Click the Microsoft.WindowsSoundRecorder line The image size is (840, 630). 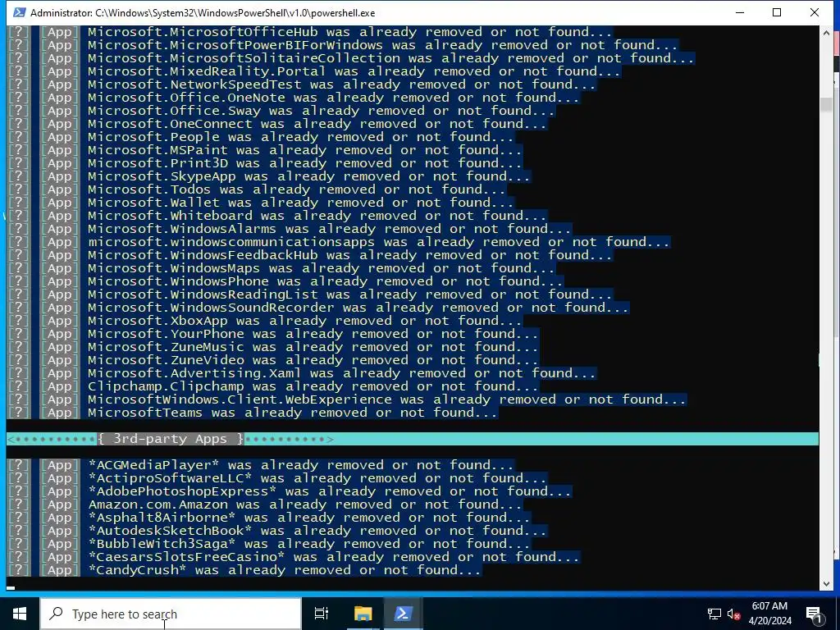(318, 308)
